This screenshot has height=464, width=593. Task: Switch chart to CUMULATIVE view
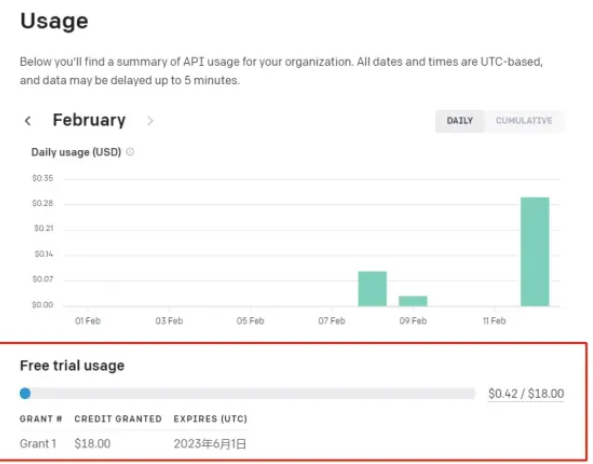(x=524, y=121)
